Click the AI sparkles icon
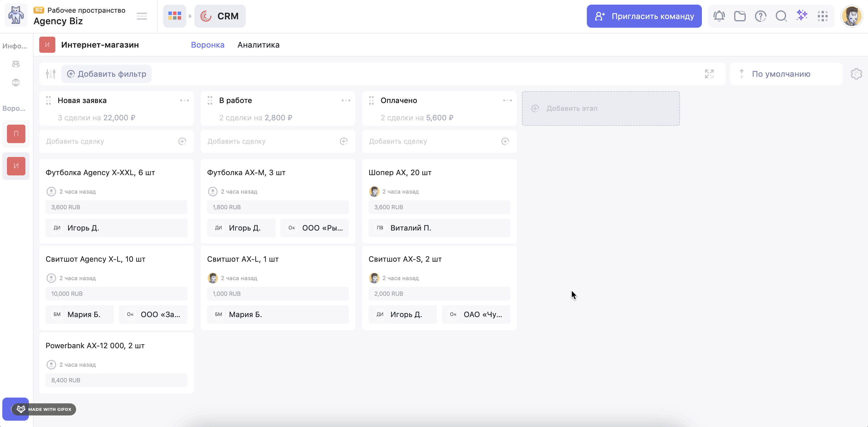Screen dimensions: 868x427 (x=802, y=16)
